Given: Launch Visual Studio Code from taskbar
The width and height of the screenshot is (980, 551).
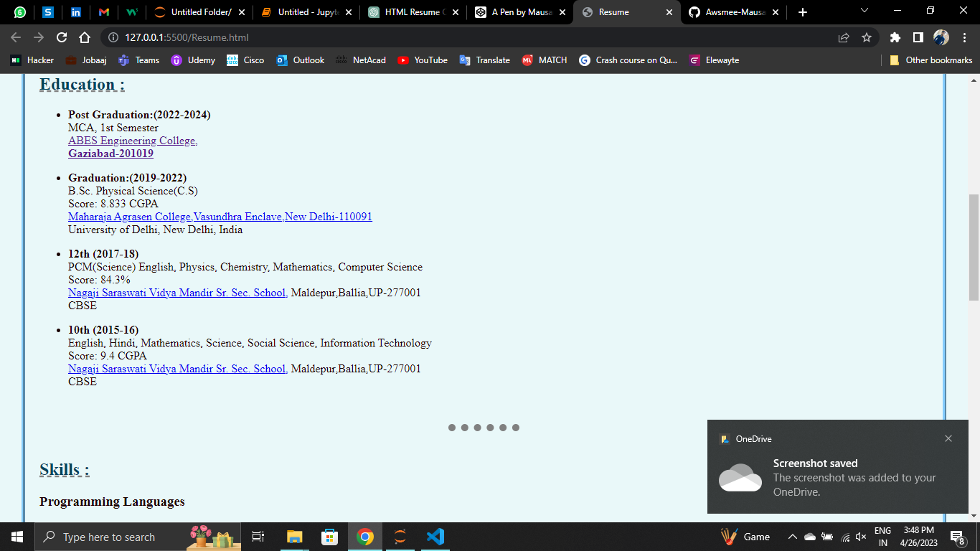Looking at the screenshot, I should pos(435,536).
